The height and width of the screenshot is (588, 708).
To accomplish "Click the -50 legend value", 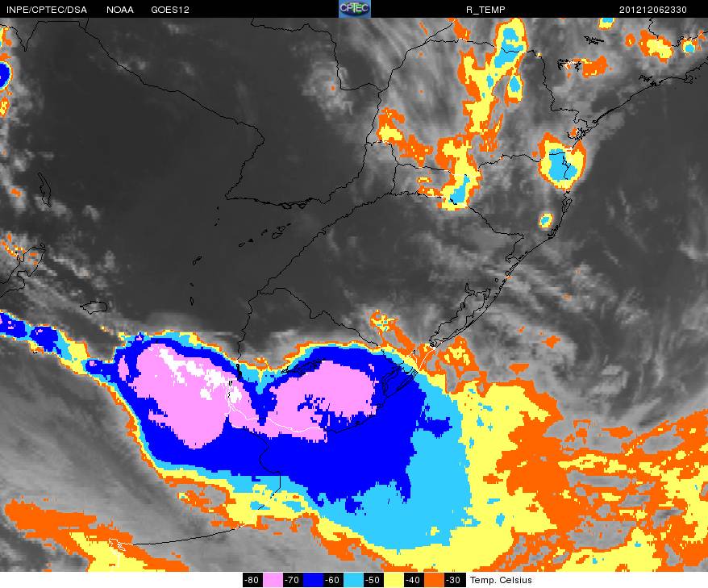I will (373, 580).
